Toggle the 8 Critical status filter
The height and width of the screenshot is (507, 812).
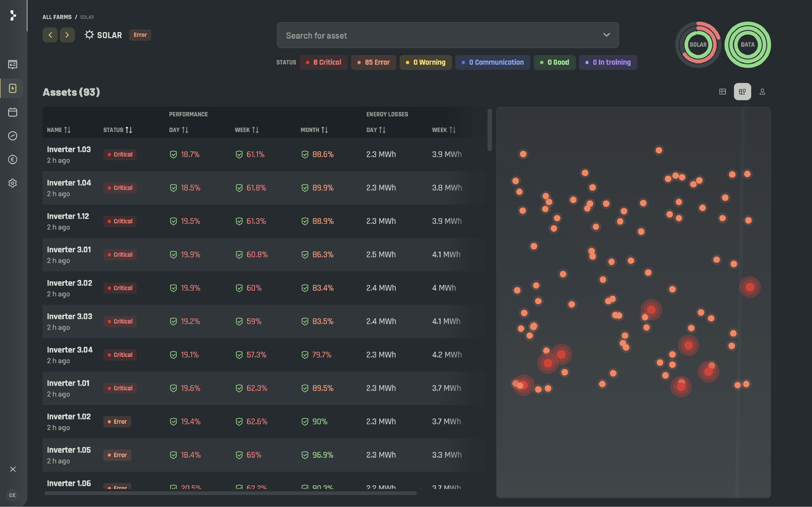[323, 62]
